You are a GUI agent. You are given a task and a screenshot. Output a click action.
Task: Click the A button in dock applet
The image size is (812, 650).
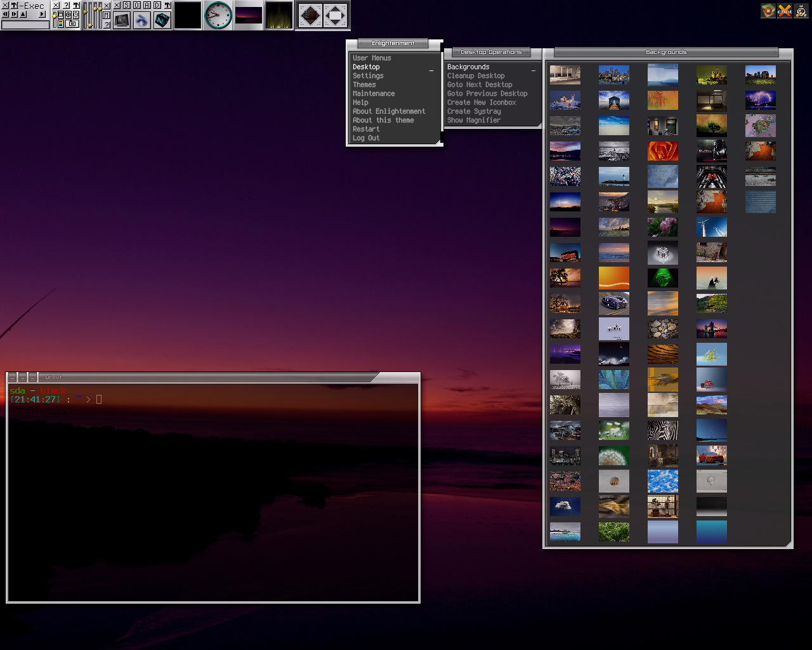pos(147,5)
